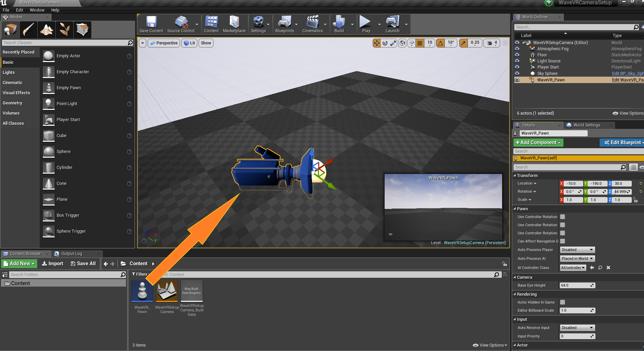Toggle grid snapping in viewport
Screen dimensions: 644x351
coord(420,43)
